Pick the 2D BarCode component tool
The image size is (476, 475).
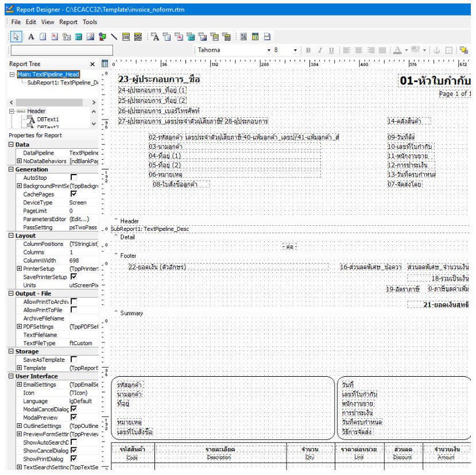138,37
